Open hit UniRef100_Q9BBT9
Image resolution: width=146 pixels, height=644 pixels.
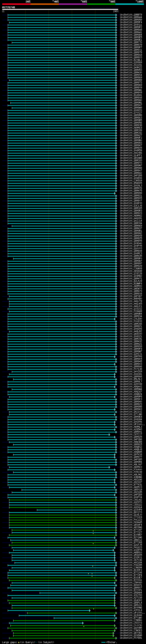[131, 15]
